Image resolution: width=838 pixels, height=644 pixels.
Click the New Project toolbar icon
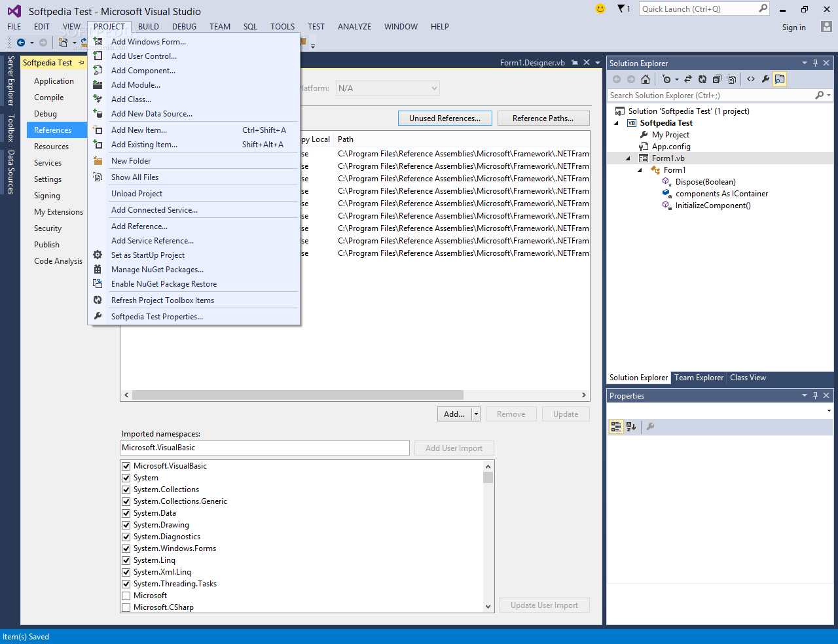[x=64, y=43]
